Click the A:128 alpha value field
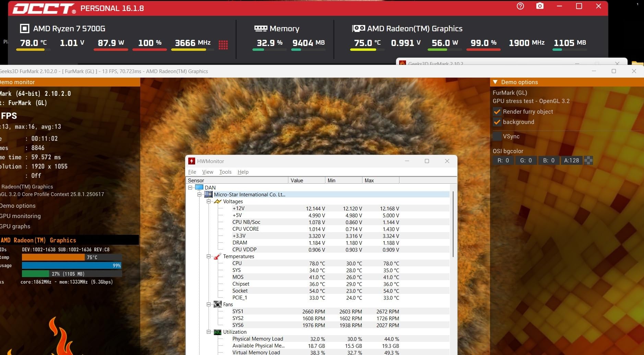Screen dimensions: 644x355 [571, 160]
